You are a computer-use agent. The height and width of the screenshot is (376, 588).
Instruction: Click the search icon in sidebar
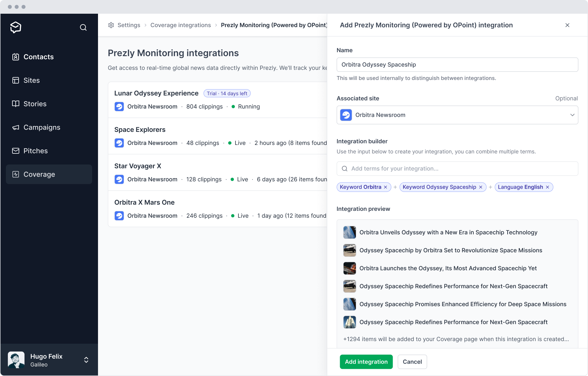[x=83, y=27]
